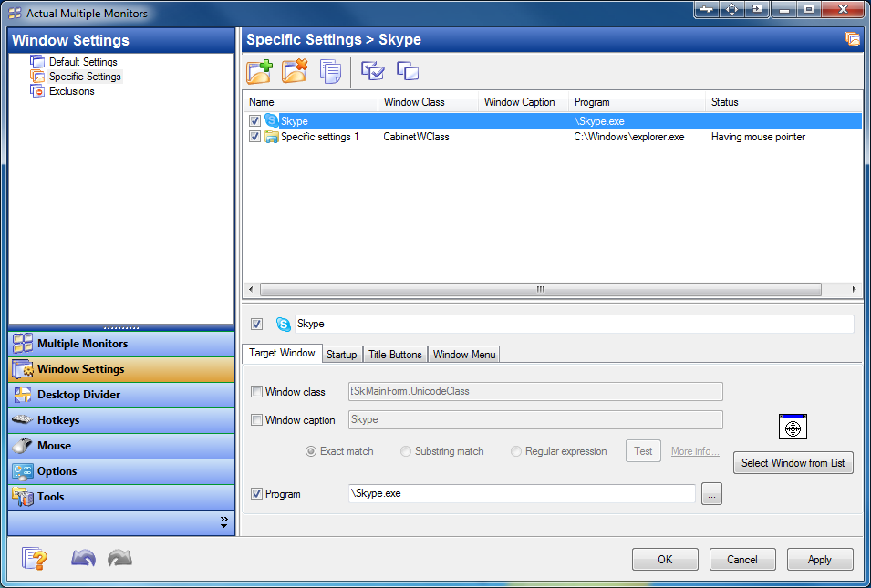The width and height of the screenshot is (871, 588).
Task: Click the Window class text field
Action: click(535, 391)
